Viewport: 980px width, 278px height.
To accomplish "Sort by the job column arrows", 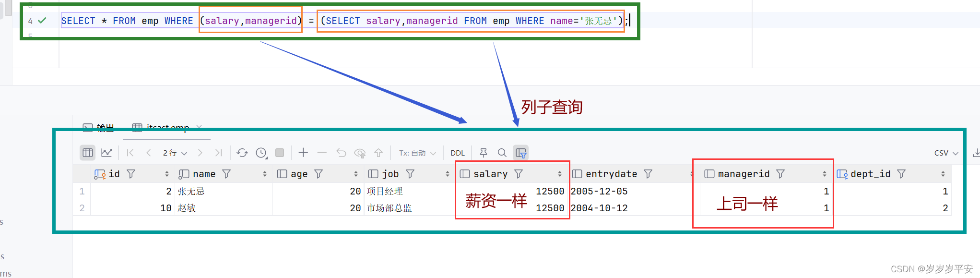I will pos(448,174).
